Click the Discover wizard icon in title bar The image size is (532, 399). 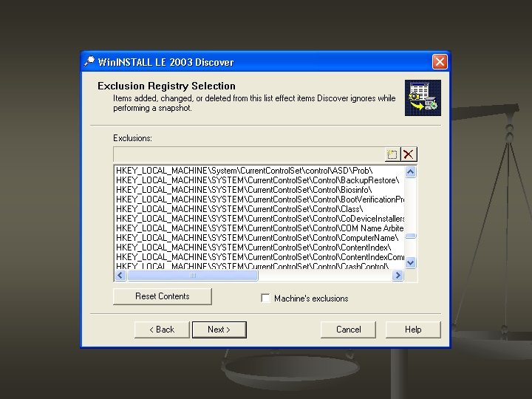[89, 62]
